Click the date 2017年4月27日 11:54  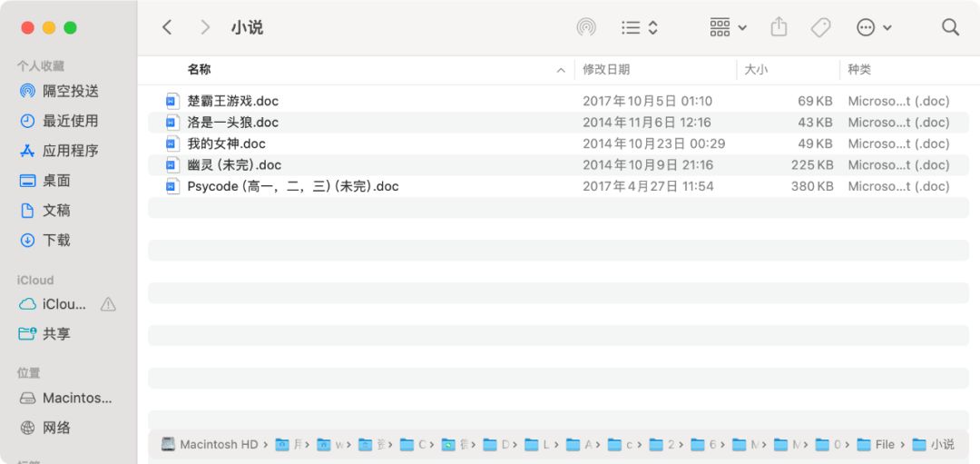(x=648, y=186)
